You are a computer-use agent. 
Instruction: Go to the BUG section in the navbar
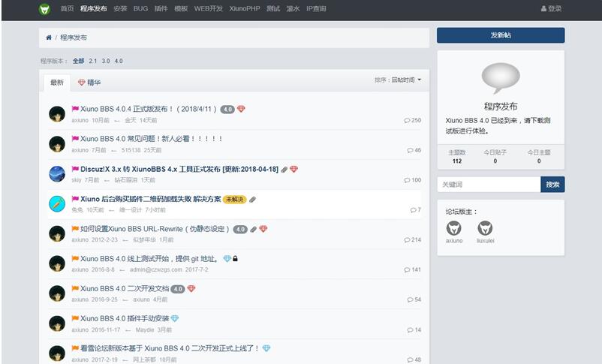140,9
